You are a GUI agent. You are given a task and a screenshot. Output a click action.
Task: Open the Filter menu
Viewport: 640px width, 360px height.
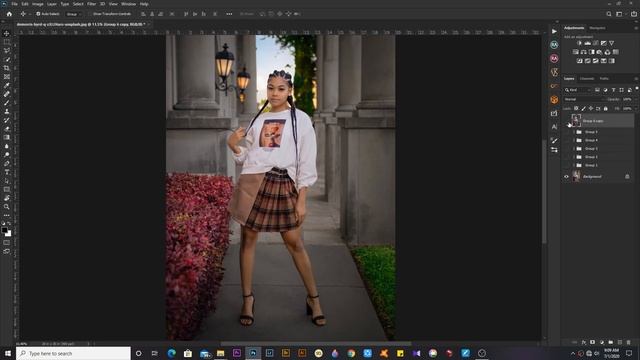(91, 4)
